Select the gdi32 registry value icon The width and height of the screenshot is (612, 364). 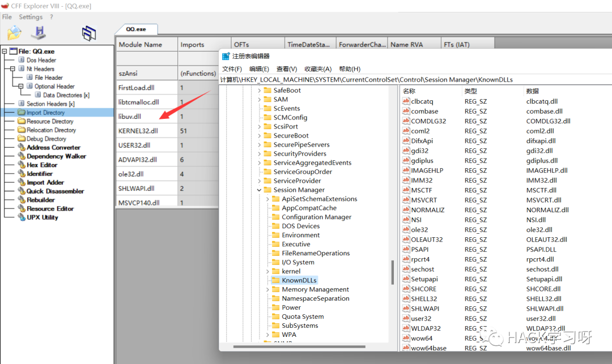[406, 151]
